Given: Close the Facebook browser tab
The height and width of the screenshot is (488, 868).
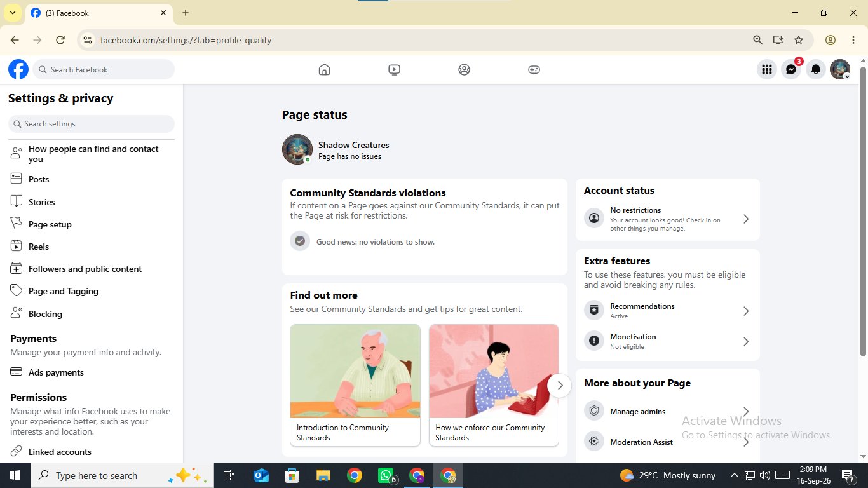Looking at the screenshot, I should pyautogui.click(x=163, y=13).
